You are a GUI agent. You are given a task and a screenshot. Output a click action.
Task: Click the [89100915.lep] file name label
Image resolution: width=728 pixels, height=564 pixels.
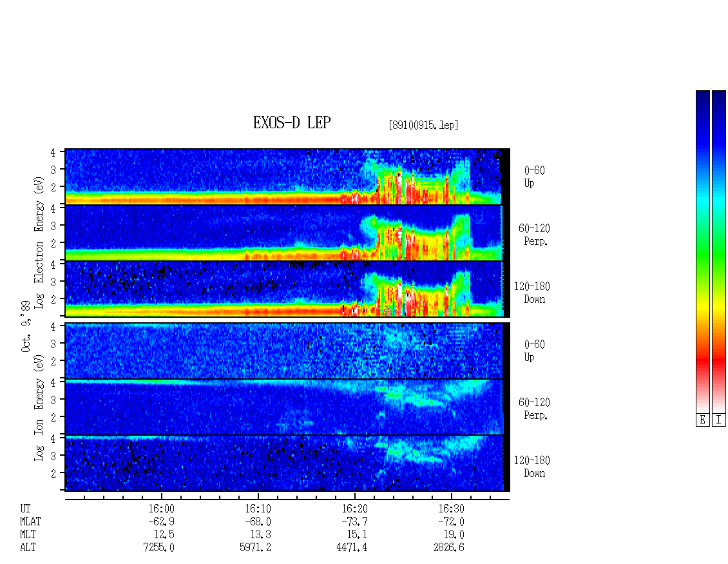(x=423, y=124)
